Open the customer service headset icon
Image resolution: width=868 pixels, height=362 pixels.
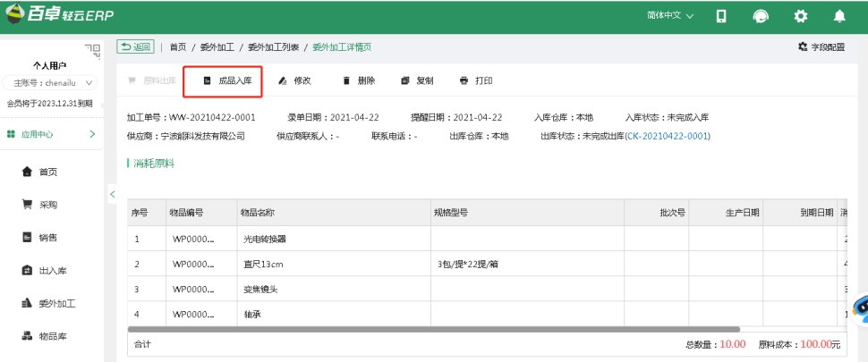[x=760, y=16]
